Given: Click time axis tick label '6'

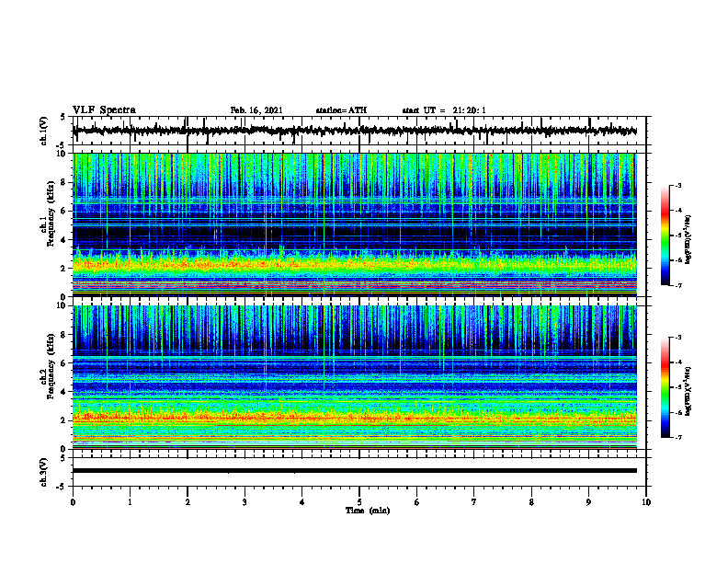Looking at the screenshot, I should [417, 502].
